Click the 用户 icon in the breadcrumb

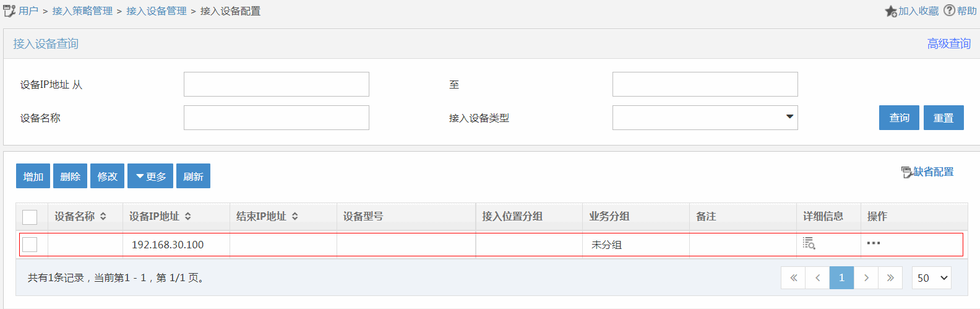click(9, 11)
